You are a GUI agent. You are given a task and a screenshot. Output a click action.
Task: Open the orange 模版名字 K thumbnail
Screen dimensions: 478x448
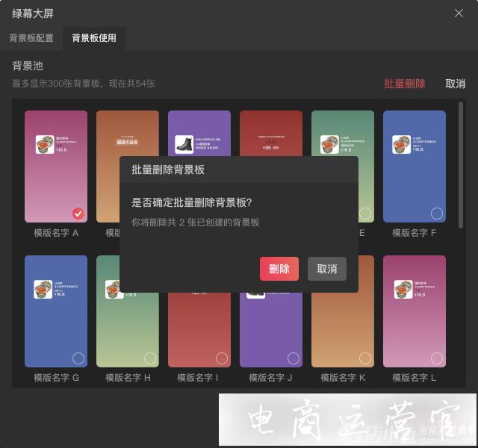pyautogui.click(x=343, y=330)
